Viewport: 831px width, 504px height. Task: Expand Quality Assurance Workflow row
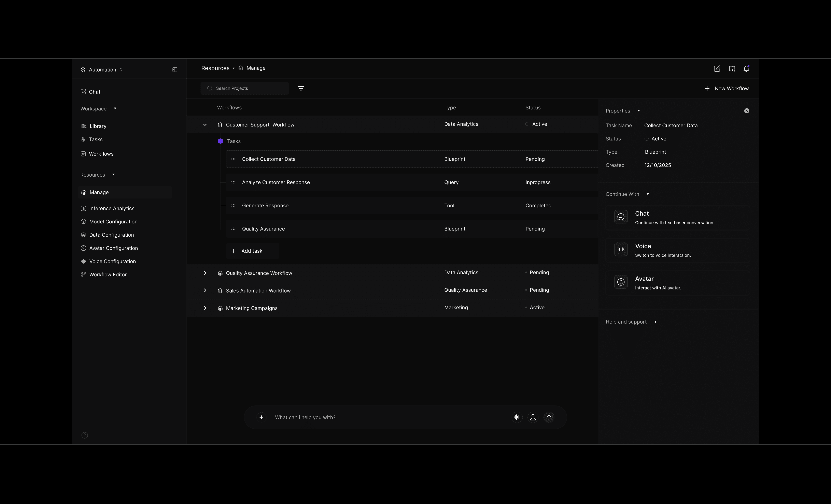[205, 273]
